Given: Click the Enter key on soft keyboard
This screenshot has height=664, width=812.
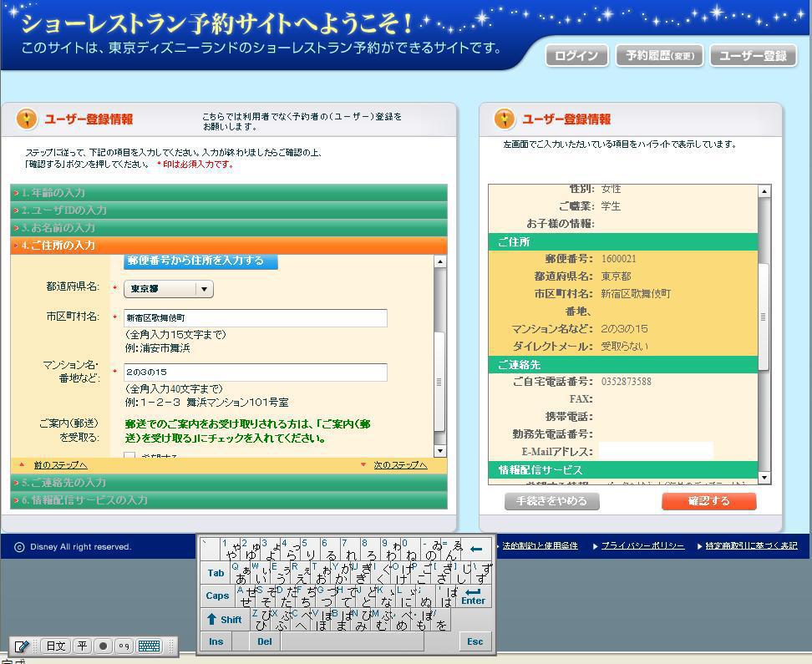Looking at the screenshot, I should pos(474,596).
